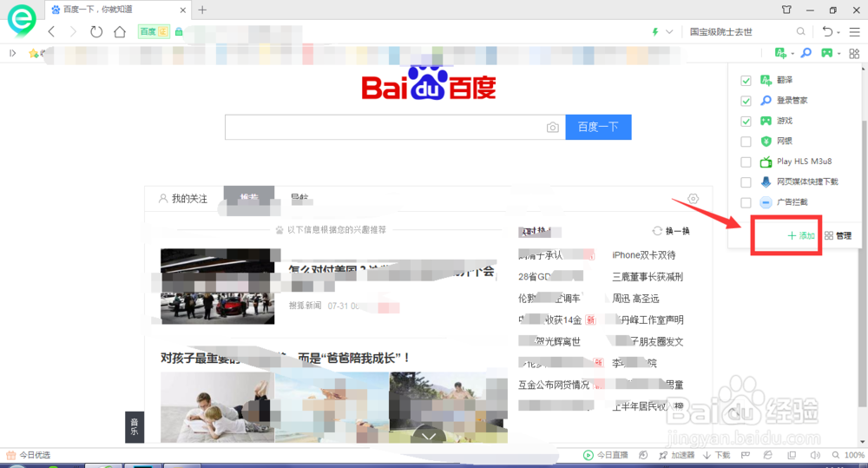Expand the feed with the down chevron
The width and height of the screenshot is (868, 468).
pos(429,437)
